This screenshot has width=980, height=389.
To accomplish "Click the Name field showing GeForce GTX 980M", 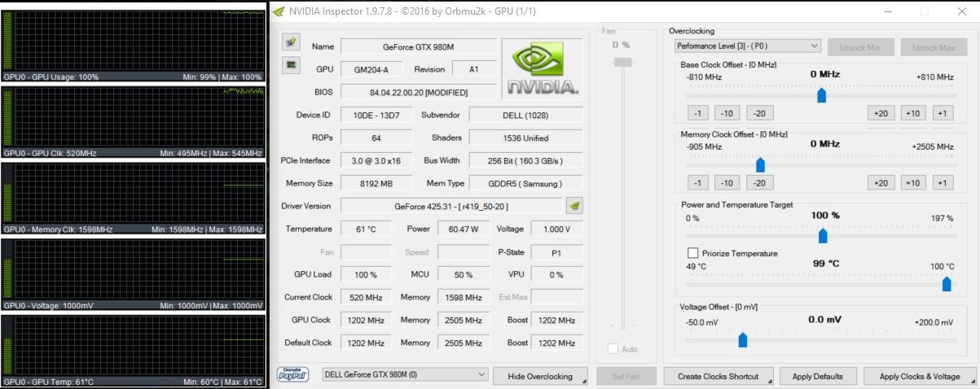I will coord(418,46).
